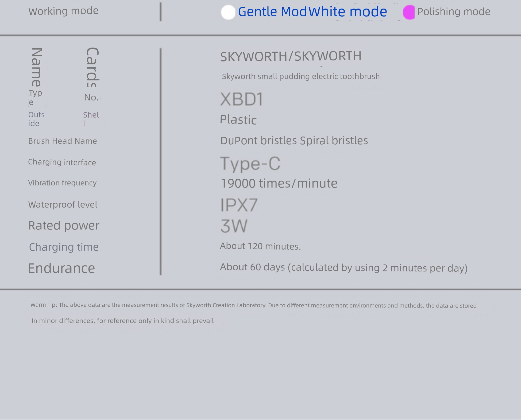Click the 'Polishing mode' label
The width and height of the screenshot is (521, 420).
(454, 12)
